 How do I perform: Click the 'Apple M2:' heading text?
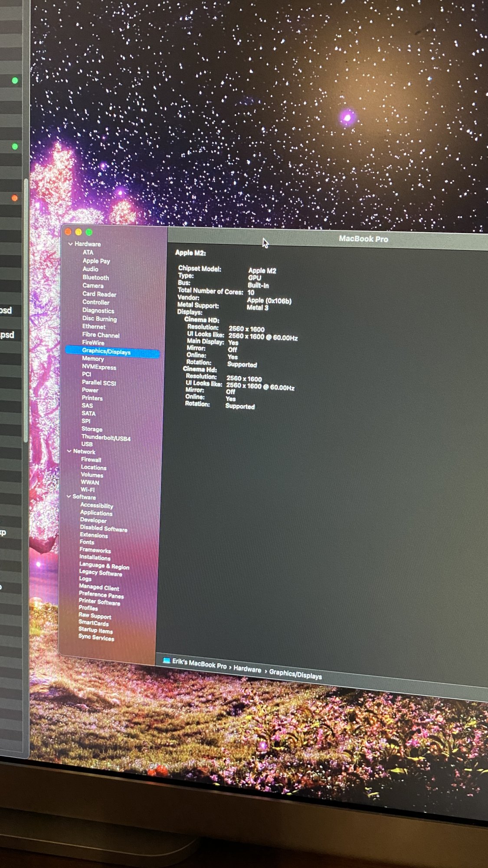(190, 253)
